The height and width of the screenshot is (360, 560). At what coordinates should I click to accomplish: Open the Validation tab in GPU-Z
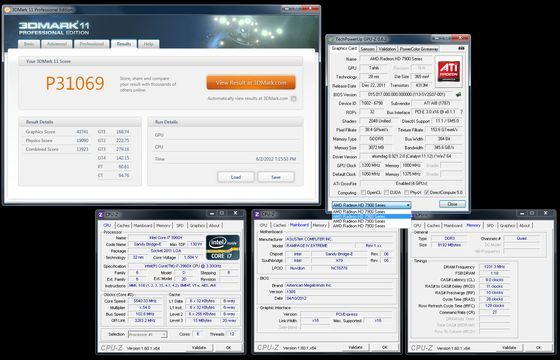click(x=388, y=49)
